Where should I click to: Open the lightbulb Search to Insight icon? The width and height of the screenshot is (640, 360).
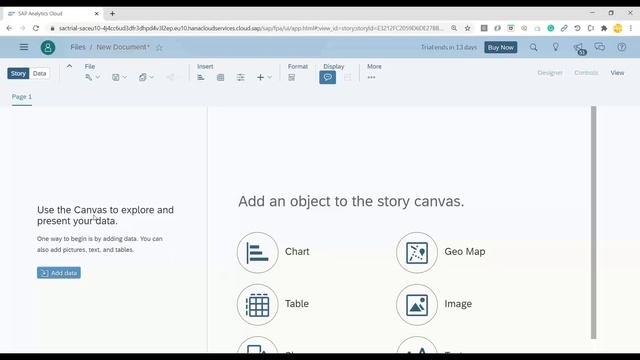tap(556, 47)
